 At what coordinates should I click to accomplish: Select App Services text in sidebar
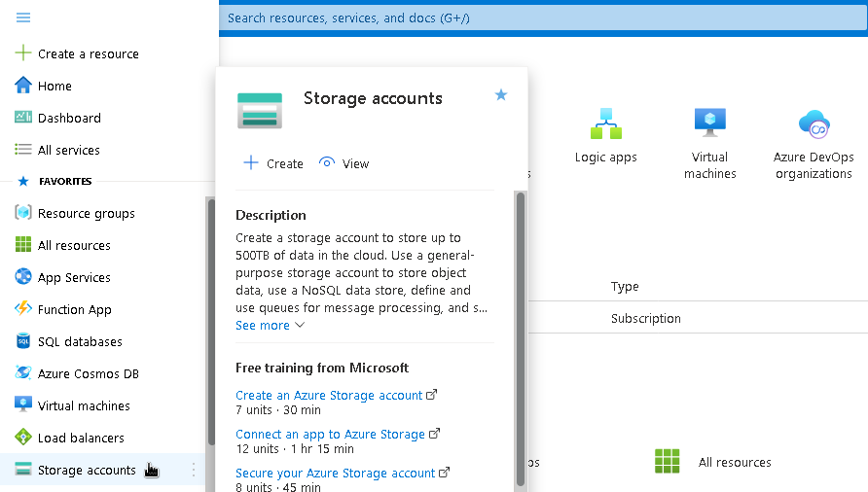74,278
